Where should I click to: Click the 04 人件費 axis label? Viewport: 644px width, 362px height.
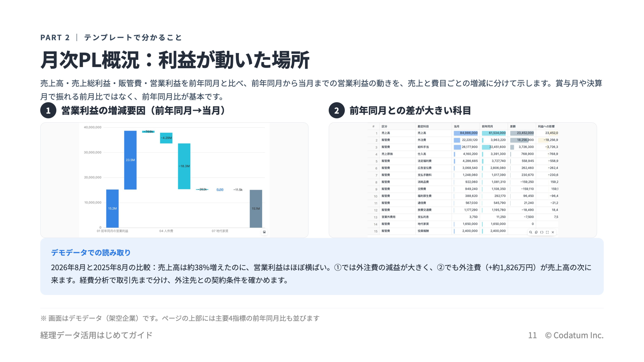(x=166, y=231)
